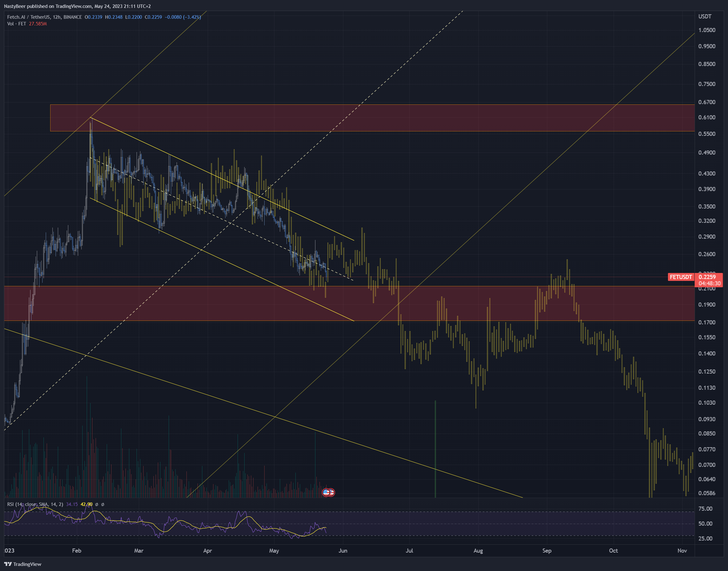Click the 0.1900 price axis label
This screenshot has height=571, width=728.
point(707,305)
